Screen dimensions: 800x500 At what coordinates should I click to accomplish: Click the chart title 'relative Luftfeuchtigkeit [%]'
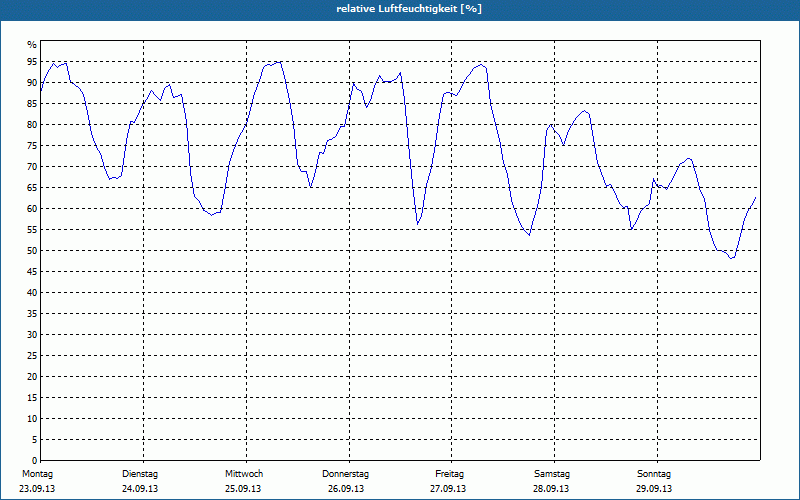tap(409, 9)
